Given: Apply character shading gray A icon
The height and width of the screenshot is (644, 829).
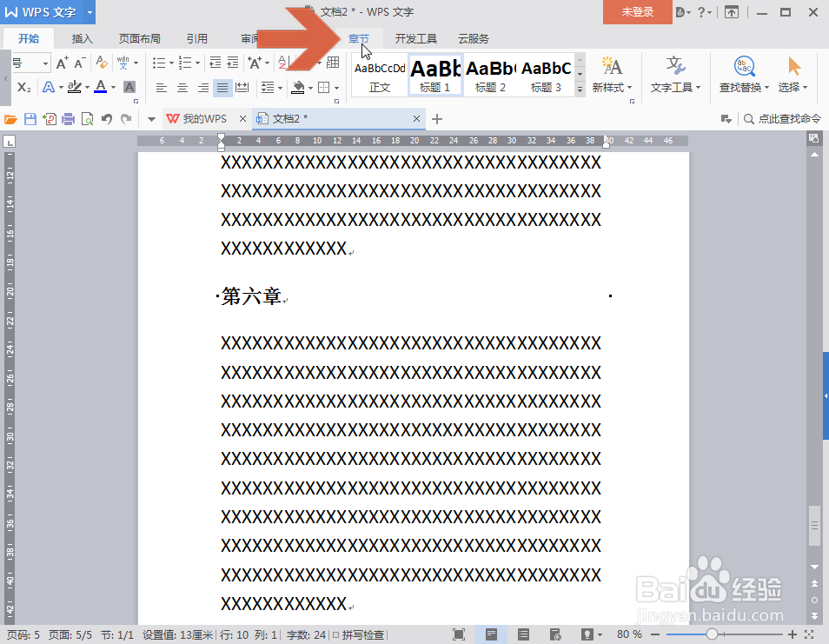Looking at the screenshot, I should coord(129,87).
